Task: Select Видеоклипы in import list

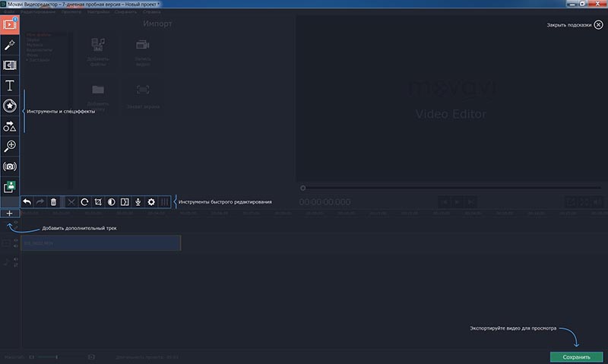Action: (40, 50)
